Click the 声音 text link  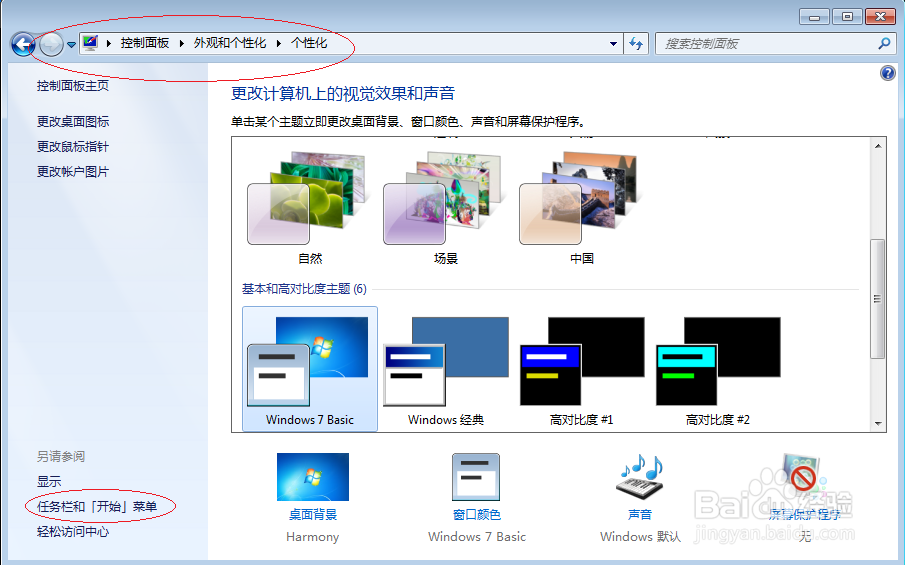point(640,515)
